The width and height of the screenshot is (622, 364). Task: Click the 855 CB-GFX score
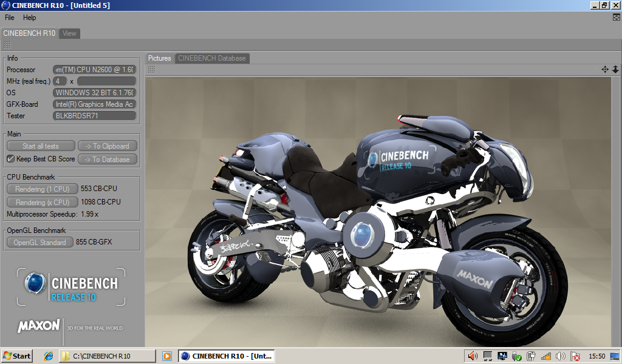pyautogui.click(x=94, y=242)
